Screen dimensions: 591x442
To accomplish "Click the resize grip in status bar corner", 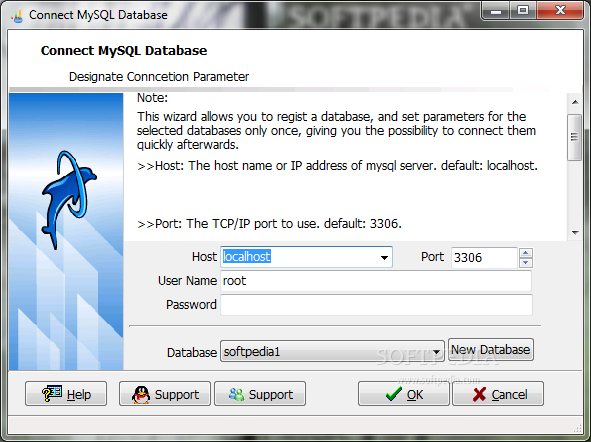I will click(577, 428).
